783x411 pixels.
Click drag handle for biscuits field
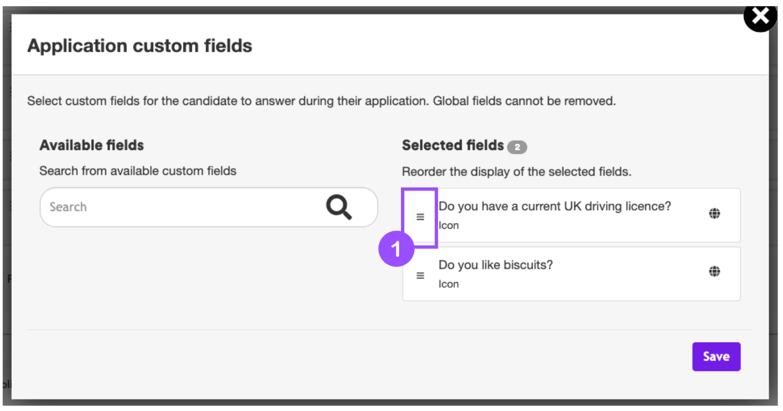point(420,275)
